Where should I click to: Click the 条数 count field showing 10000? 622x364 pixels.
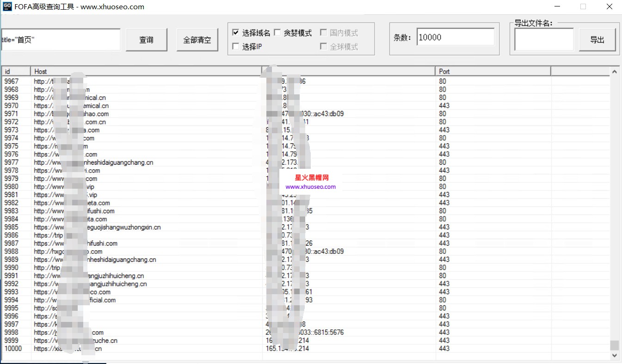click(x=456, y=37)
